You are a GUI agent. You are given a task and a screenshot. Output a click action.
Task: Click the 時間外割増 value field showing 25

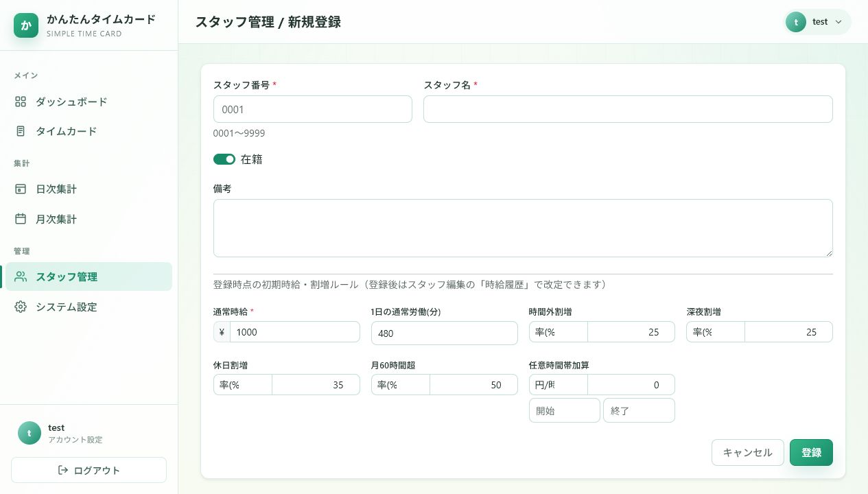[631, 332]
